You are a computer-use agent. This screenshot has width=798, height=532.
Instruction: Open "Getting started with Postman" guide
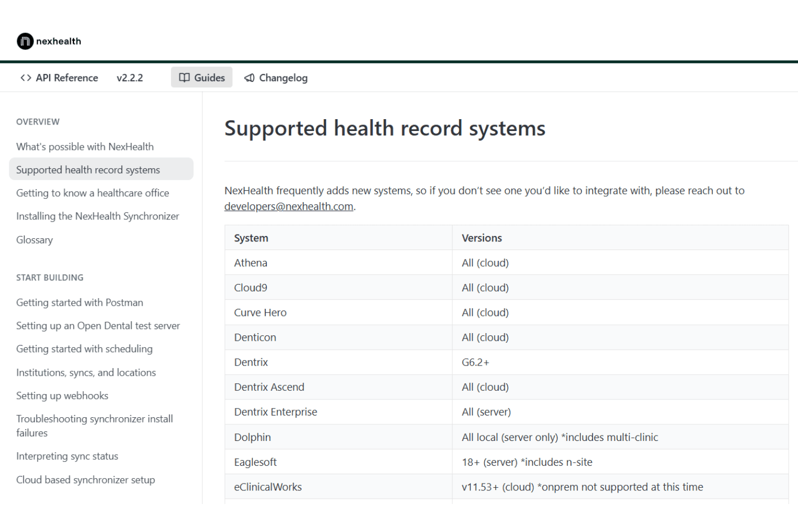(x=80, y=302)
